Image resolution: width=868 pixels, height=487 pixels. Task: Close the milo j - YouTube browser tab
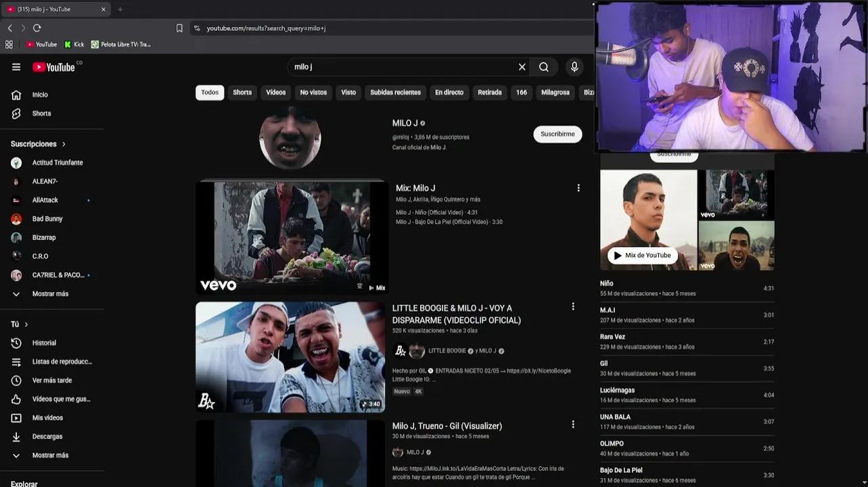tap(104, 9)
